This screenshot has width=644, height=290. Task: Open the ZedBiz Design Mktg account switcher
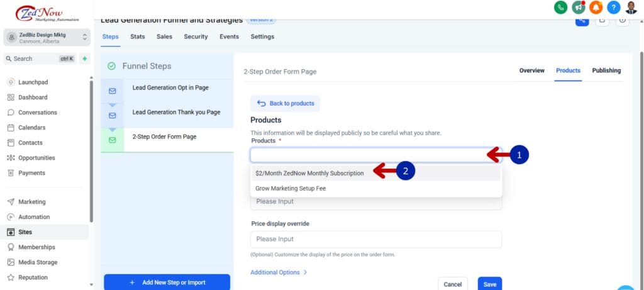click(x=47, y=37)
